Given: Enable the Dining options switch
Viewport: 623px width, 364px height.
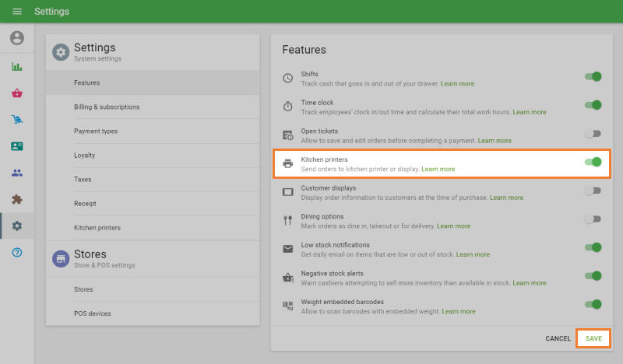Looking at the screenshot, I should [x=593, y=219].
